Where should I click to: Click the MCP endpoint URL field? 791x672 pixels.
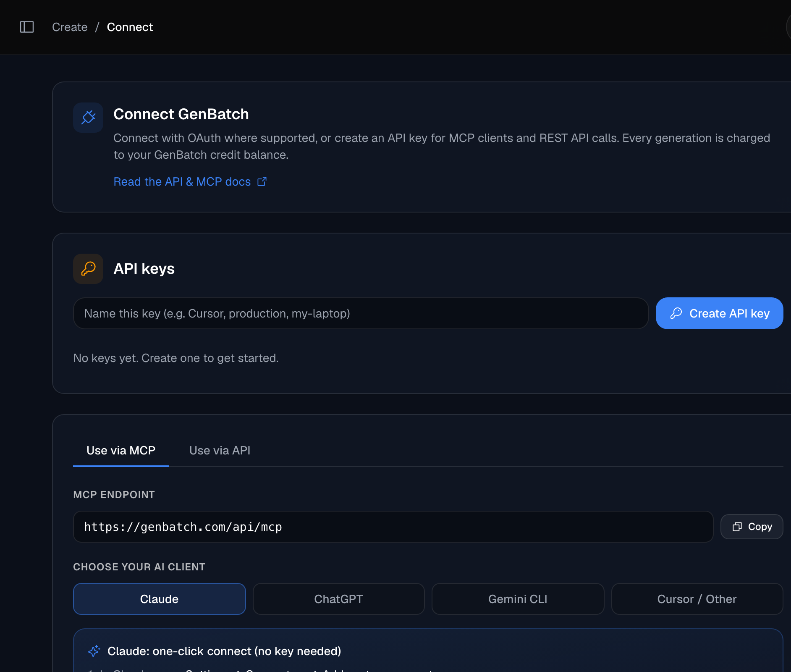pyautogui.click(x=393, y=527)
